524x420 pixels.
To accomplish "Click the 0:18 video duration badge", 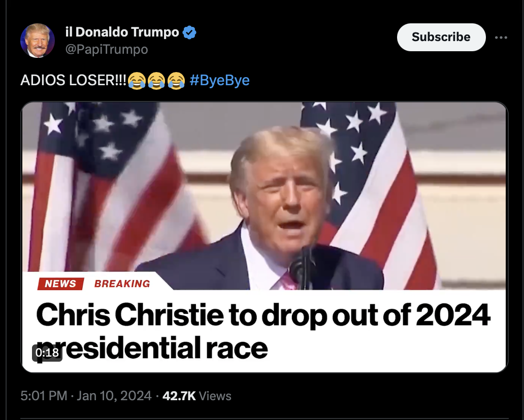I will pos(47,353).
